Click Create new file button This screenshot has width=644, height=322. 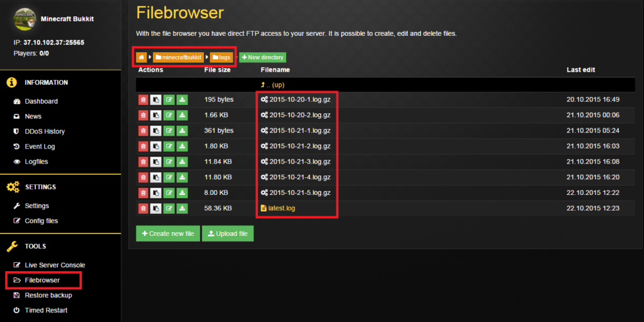click(x=168, y=233)
